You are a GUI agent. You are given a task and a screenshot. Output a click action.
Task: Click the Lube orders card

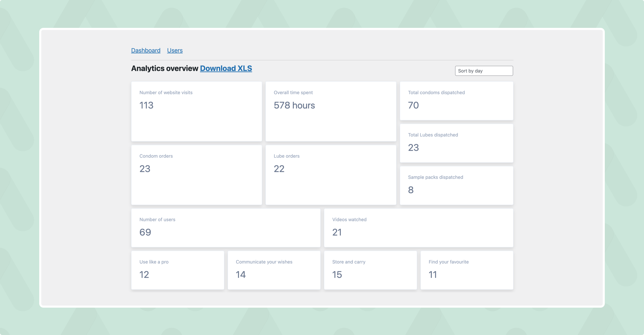(x=331, y=175)
